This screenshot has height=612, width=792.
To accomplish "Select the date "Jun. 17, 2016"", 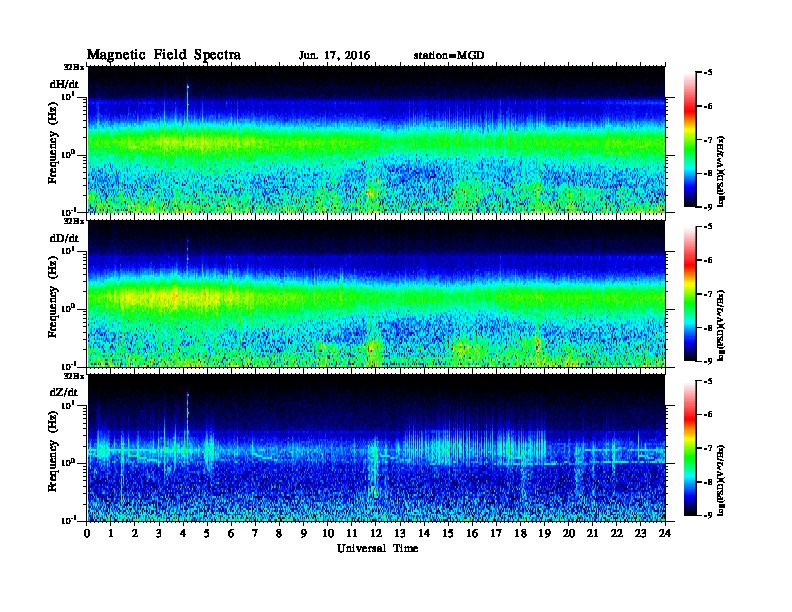I will [334, 56].
